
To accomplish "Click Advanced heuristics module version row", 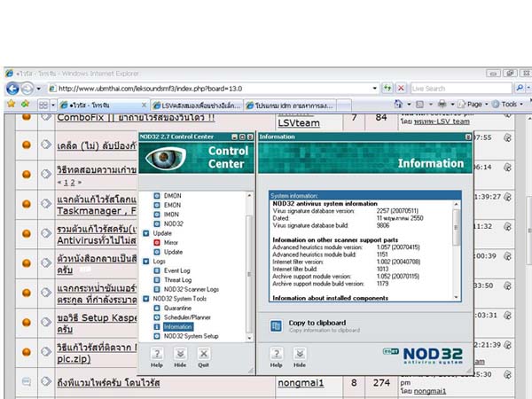I will (x=346, y=247).
